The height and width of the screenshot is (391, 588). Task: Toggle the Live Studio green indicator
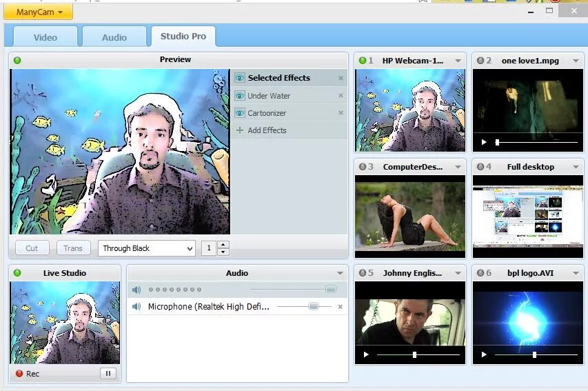[17, 273]
